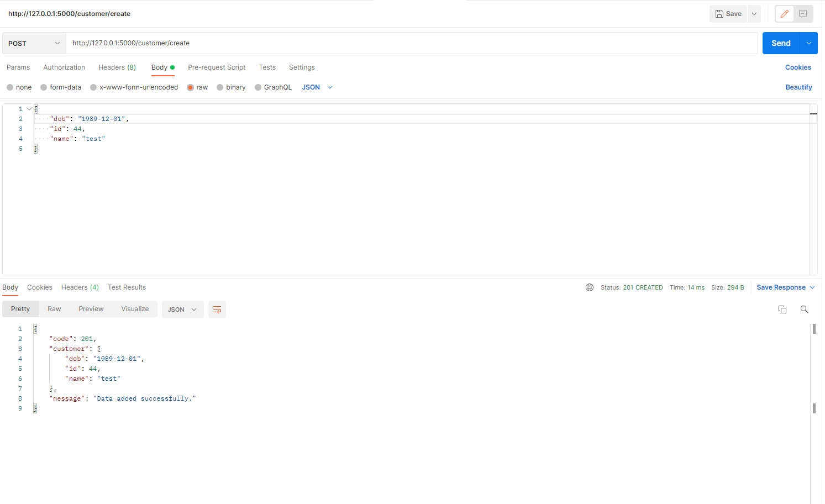The height and width of the screenshot is (504, 825).
Task: Click request body line "id": 44
Action: [67, 129]
